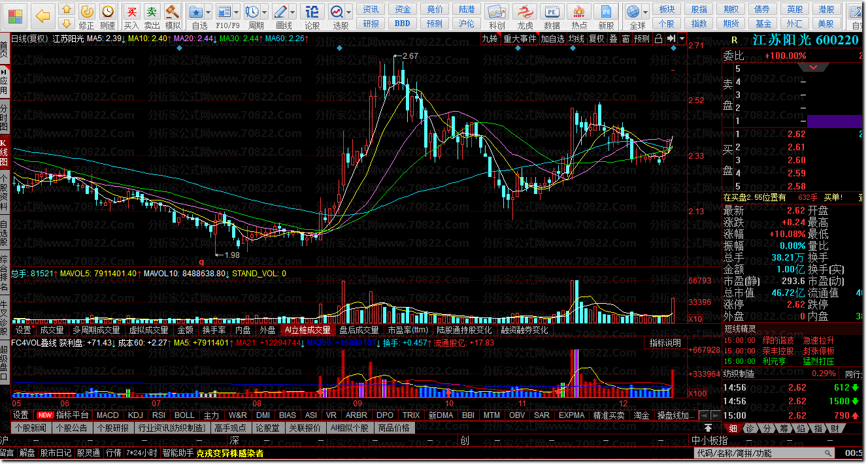Switch to 换手率 turnover tab
The image size is (868, 465).
point(214,330)
